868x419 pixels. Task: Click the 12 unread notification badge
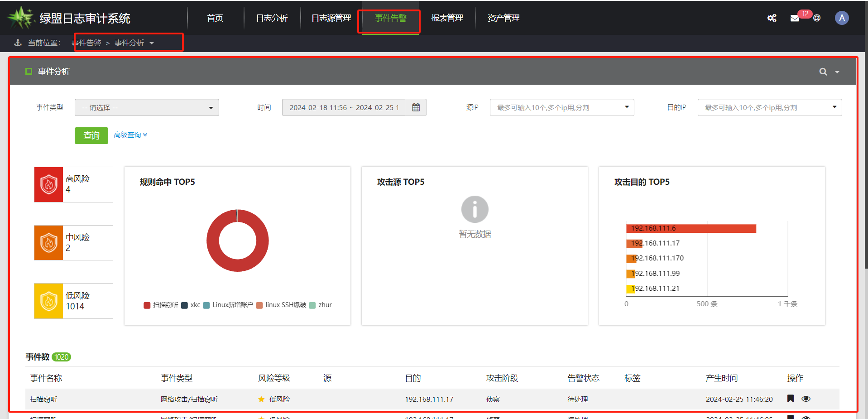pyautogui.click(x=805, y=14)
